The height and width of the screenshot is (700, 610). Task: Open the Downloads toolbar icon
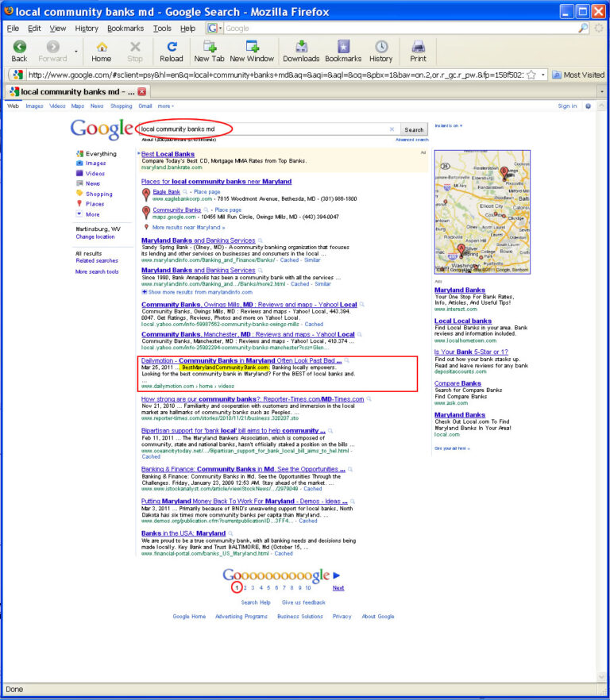(x=301, y=46)
